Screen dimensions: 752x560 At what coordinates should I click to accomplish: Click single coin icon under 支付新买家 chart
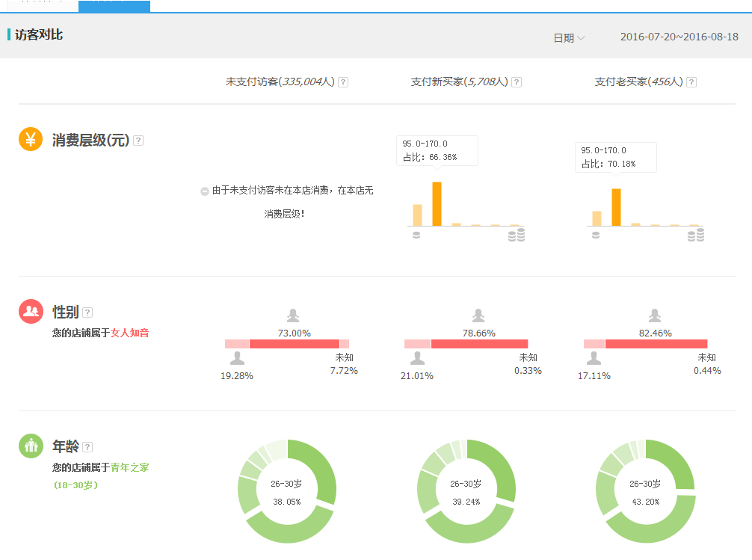(416, 235)
